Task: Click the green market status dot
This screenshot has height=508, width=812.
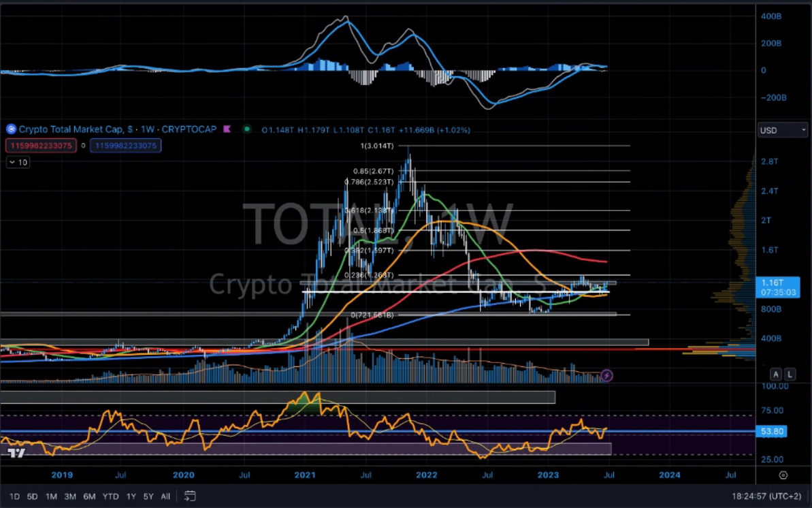Action: (x=248, y=129)
